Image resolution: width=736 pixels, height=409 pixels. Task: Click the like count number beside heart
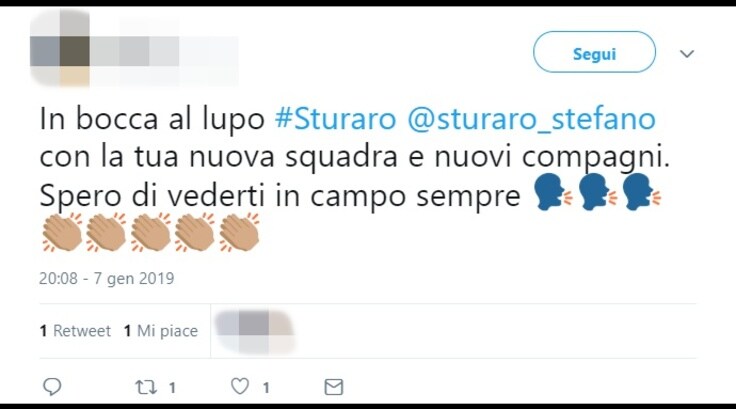point(266,388)
